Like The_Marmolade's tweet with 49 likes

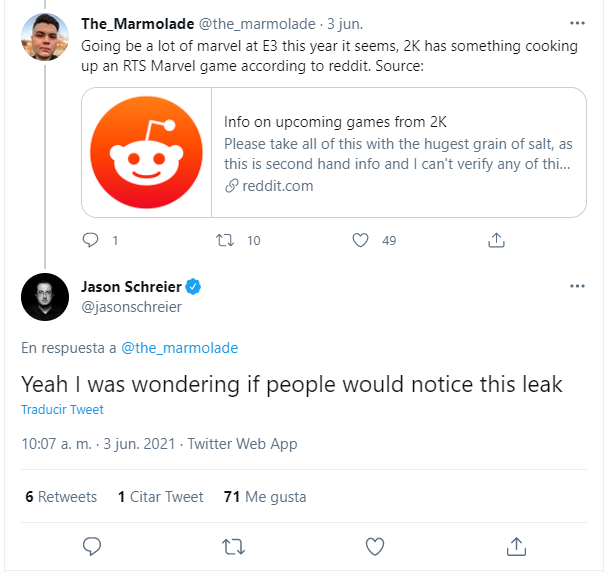[x=362, y=240]
